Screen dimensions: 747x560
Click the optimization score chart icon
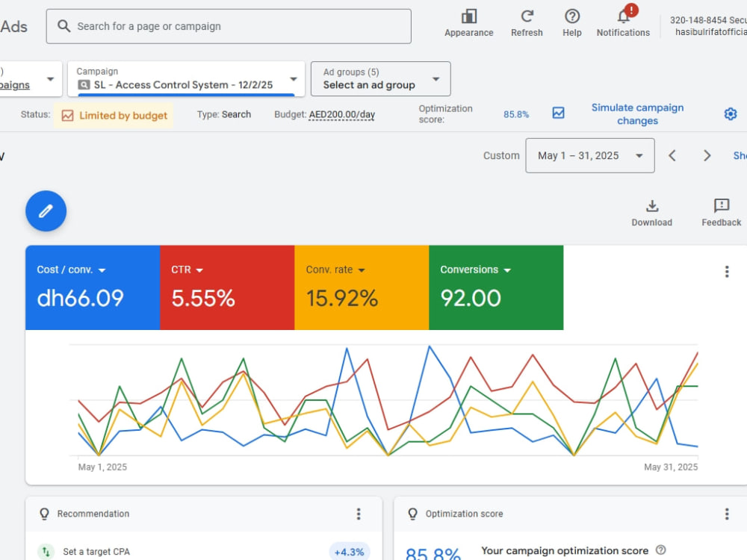point(558,113)
